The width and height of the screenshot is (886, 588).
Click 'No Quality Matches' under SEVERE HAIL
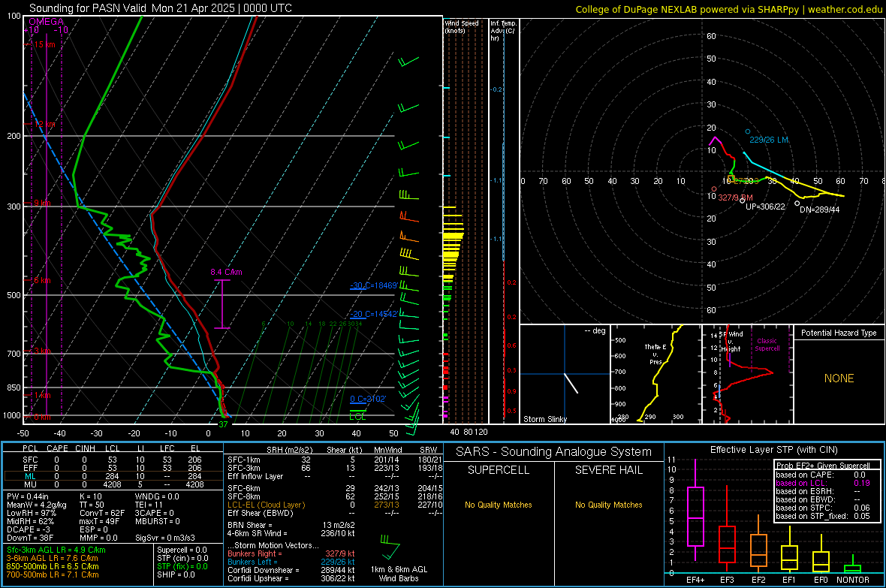coord(608,505)
